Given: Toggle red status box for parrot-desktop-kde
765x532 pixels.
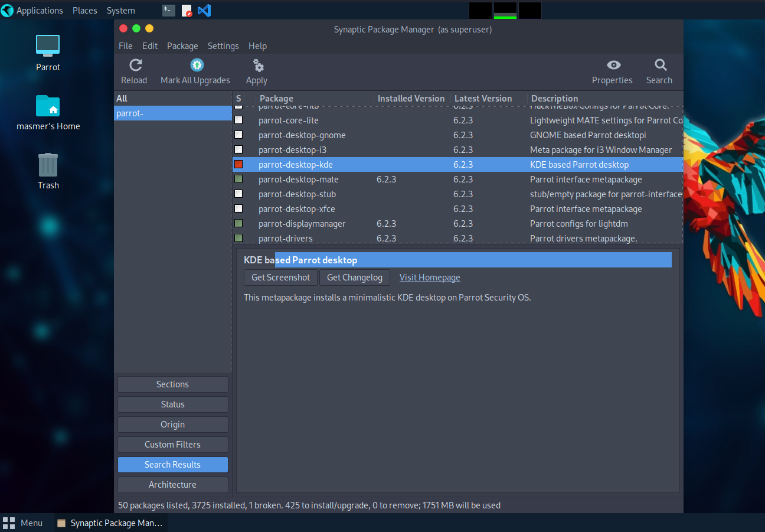Looking at the screenshot, I should pyautogui.click(x=238, y=164).
